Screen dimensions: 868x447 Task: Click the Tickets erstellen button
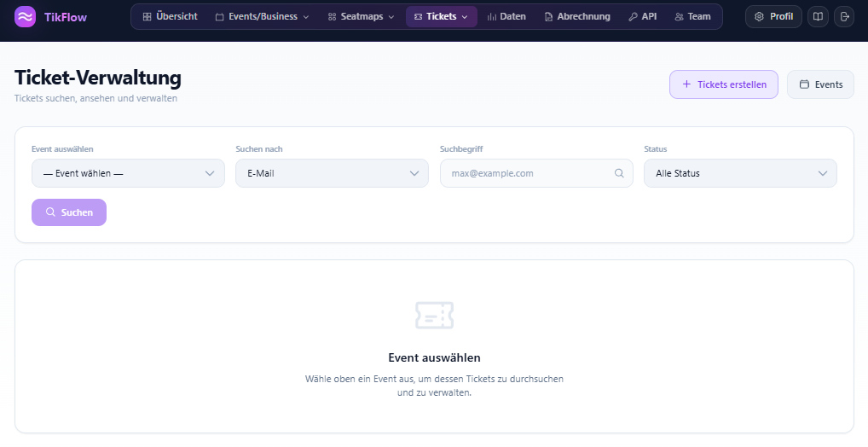click(x=723, y=84)
